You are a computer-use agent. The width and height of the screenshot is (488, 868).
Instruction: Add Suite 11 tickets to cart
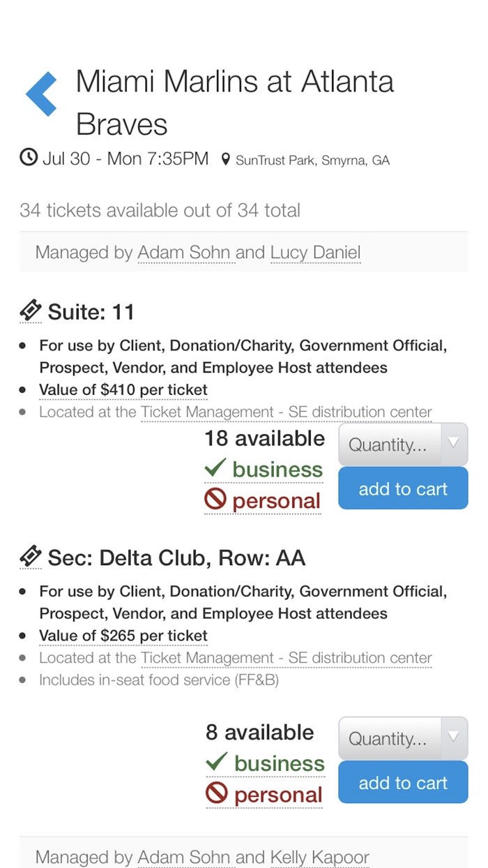tap(403, 488)
